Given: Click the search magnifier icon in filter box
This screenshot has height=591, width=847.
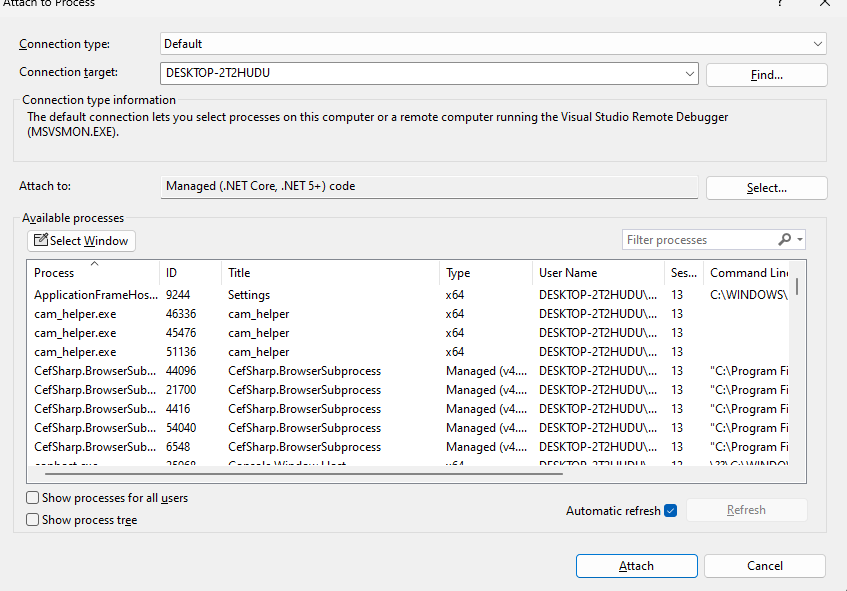Looking at the screenshot, I should [785, 240].
